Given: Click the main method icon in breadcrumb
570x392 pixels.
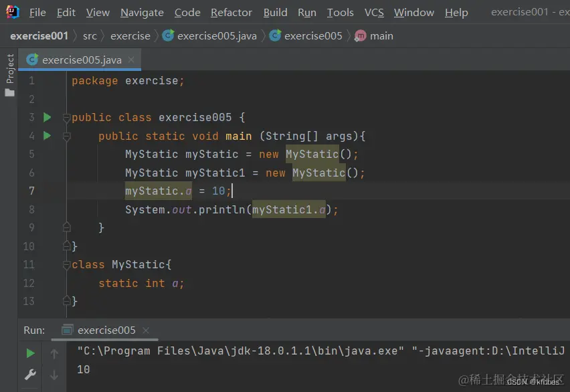Looking at the screenshot, I should [360, 35].
